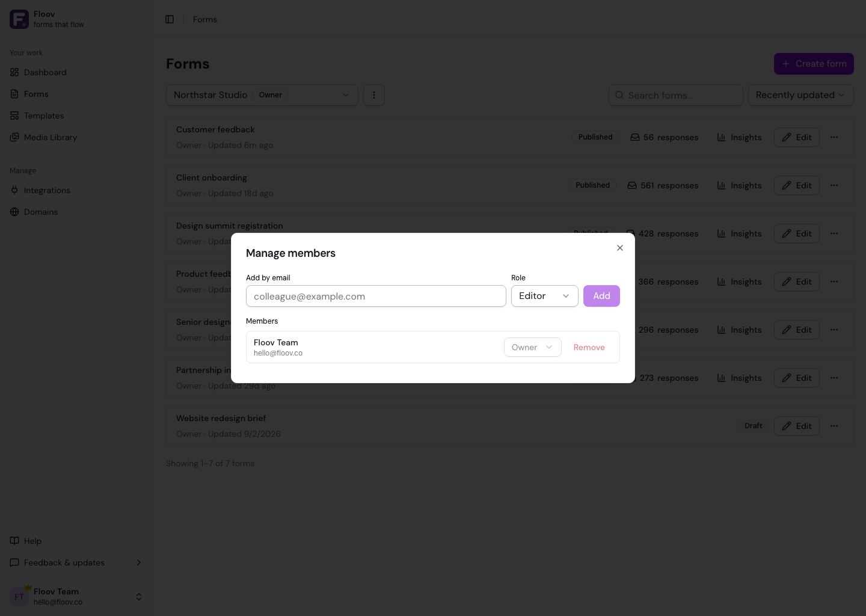
Task: Remove Floov Team from members
Action: [x=589, y=347]
